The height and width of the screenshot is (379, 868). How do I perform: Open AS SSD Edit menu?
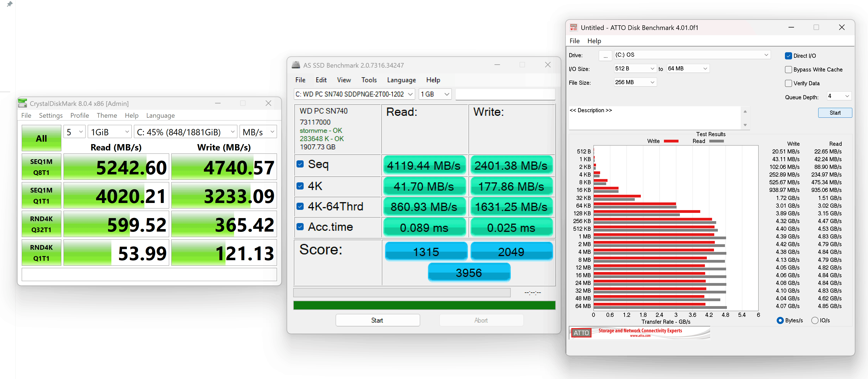click(321, 80)
